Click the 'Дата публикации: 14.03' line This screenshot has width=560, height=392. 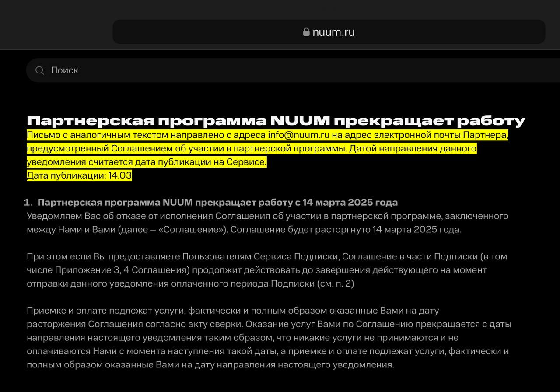coord(79,175)
